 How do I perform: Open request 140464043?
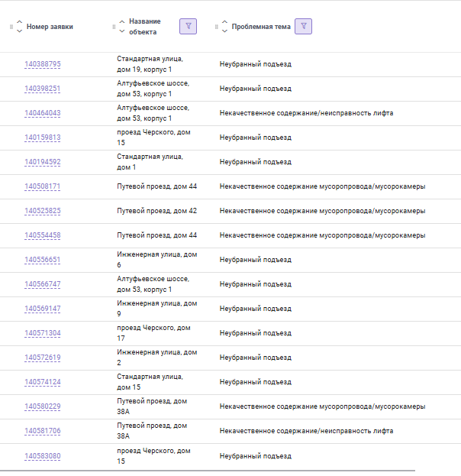point(43,113)
